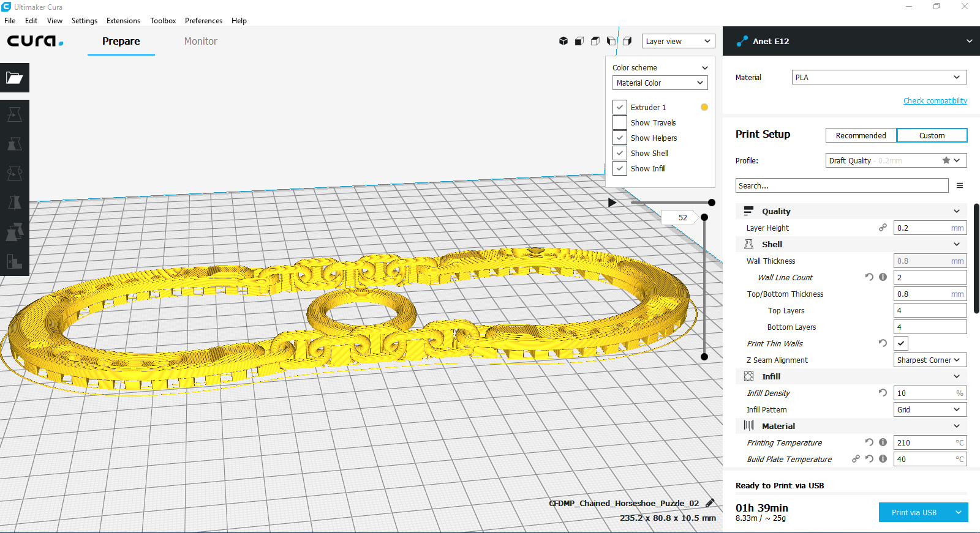This screenshot has width=980, height=533.
Task: Open the Check compatibility link
Action: [935, 100]
